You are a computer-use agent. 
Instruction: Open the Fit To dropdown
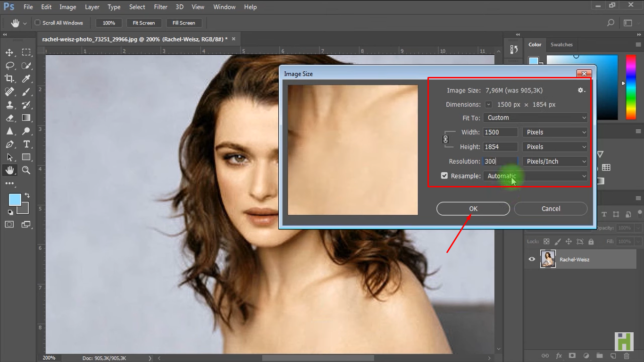(x=535, y=118)
